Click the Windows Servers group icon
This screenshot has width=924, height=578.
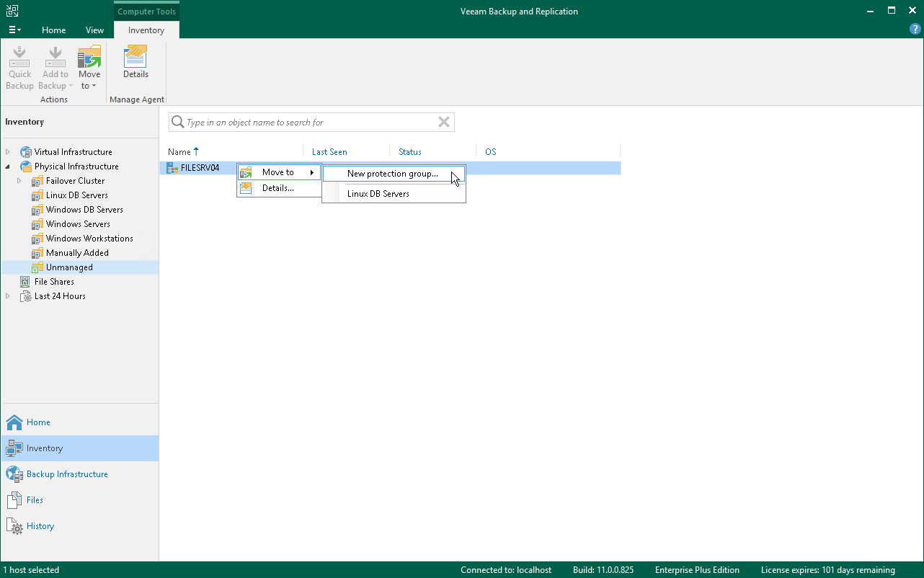(37, 224)
